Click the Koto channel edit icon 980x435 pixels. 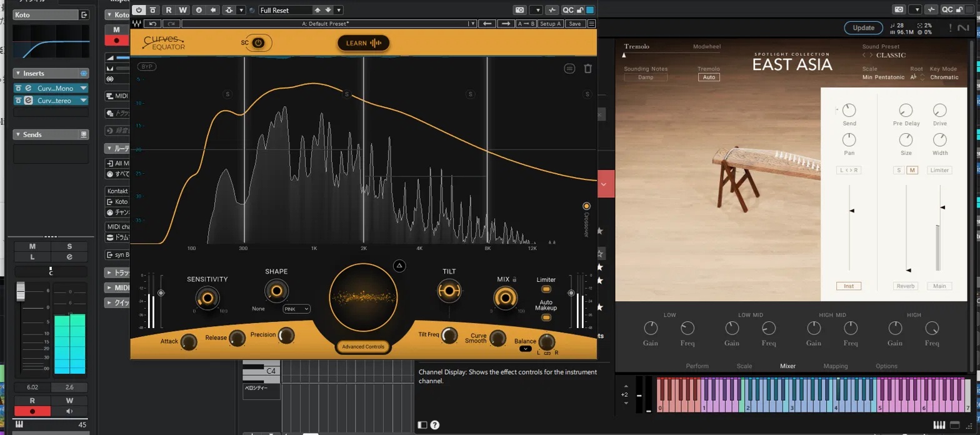(x=84, y=14)
